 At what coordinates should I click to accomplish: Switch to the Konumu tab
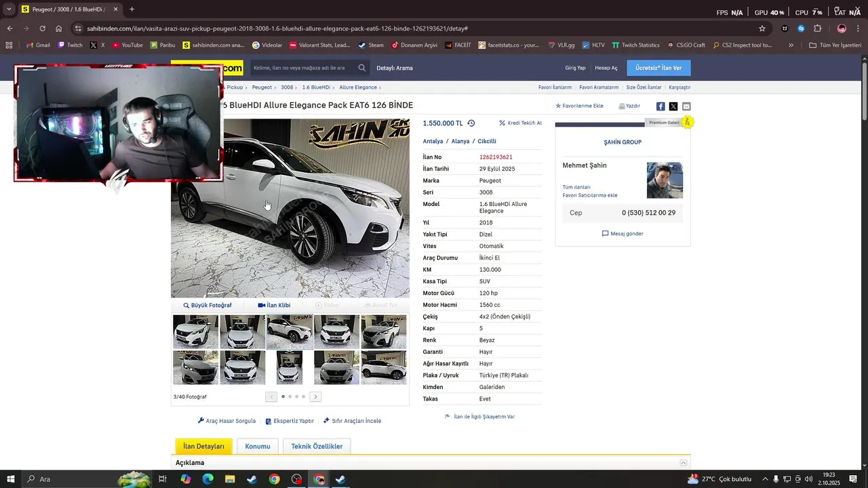(x=258, y=446)
